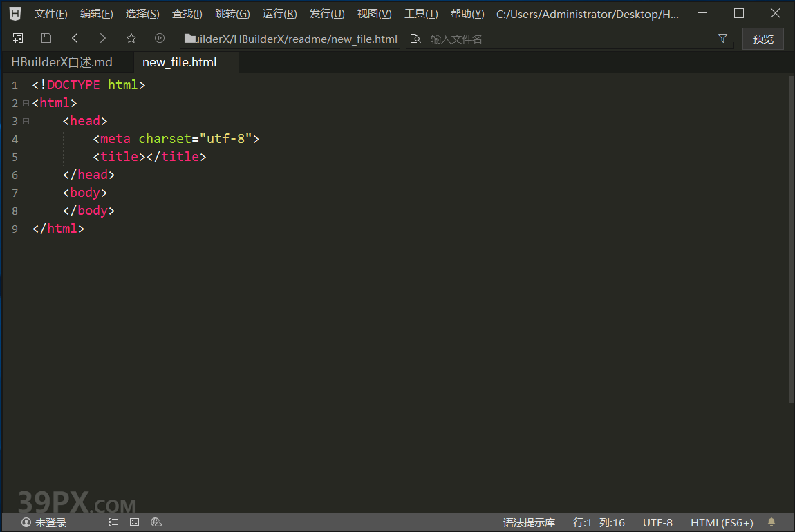795x532 pixels.
Task: Open notifications bell in status bar
Action: pyautogui.click(x=771, y=523)
